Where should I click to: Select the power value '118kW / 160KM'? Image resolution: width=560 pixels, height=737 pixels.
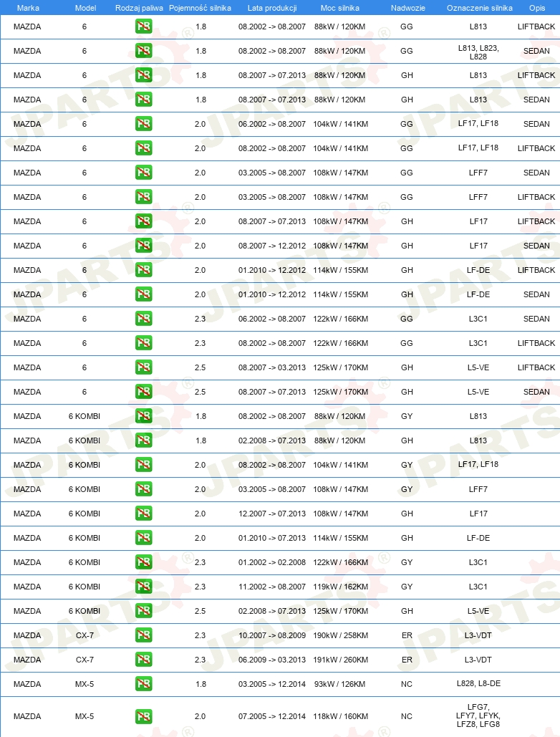click(x=341, y=716)
